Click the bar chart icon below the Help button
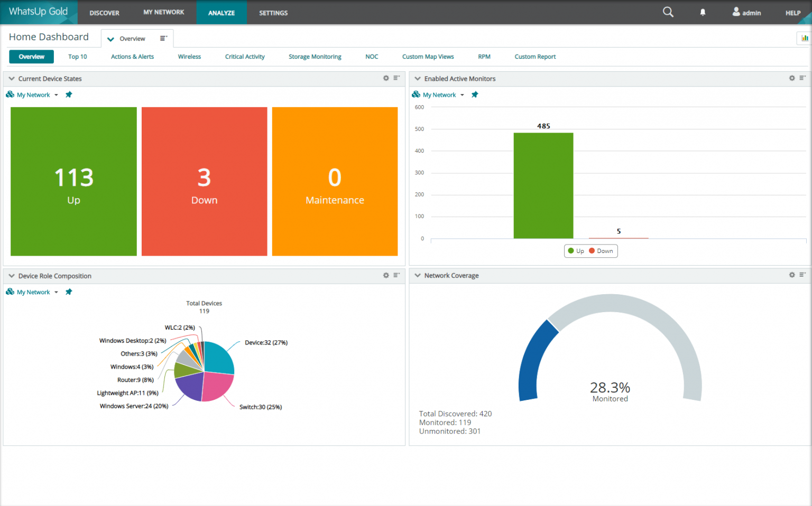Image resolution: width=812 pixels, height=506 pixels. click(805, 38)
